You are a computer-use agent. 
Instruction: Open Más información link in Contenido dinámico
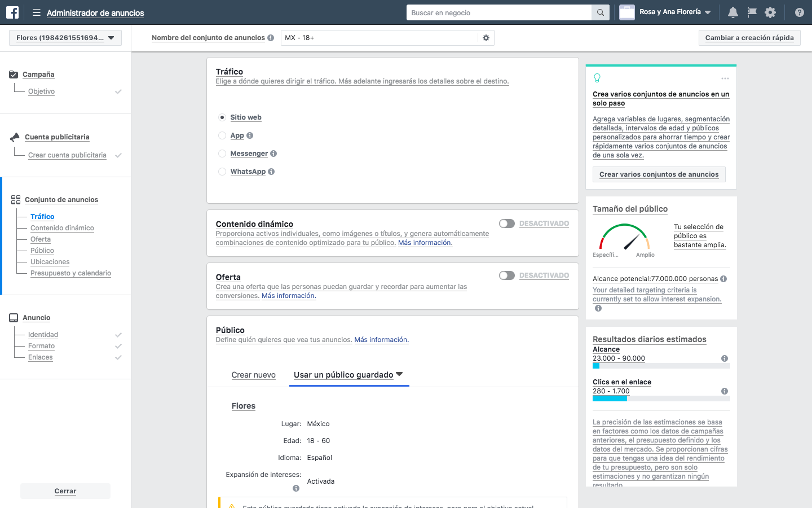pyautogui.click(x=425, y=243)
